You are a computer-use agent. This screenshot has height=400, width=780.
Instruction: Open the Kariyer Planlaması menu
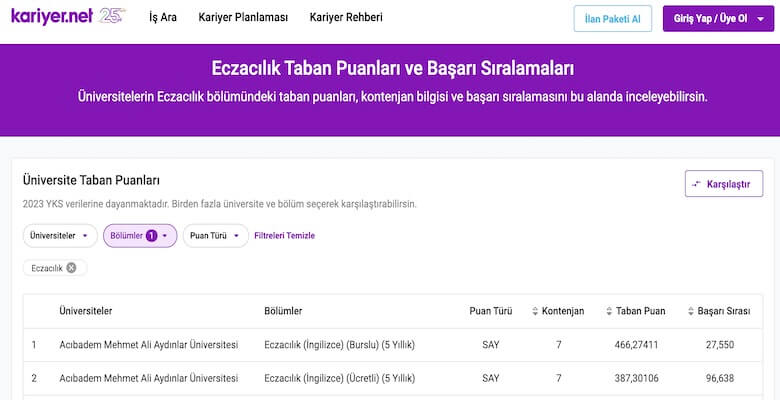point(243,17)
